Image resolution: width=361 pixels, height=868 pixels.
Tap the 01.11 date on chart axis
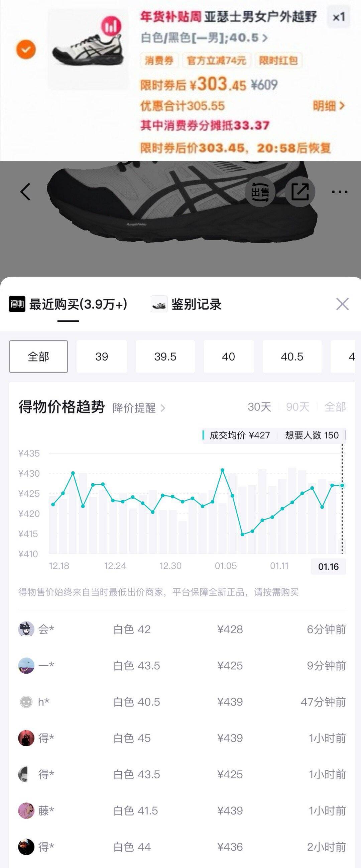(279, 566)
